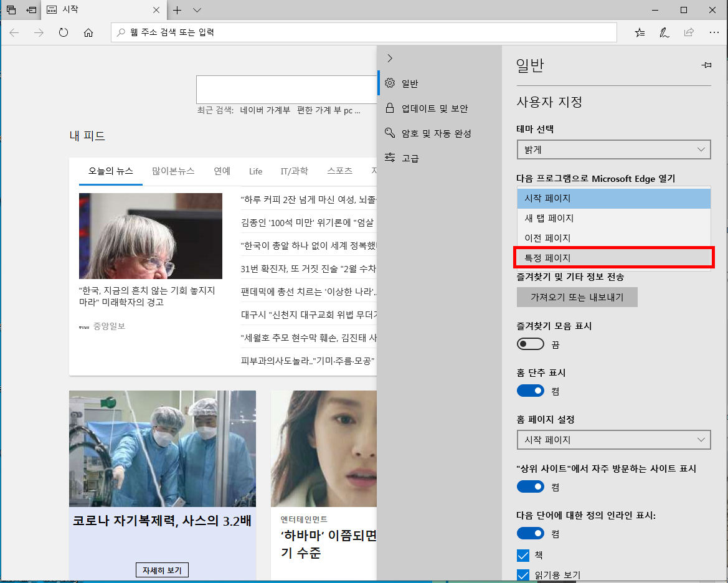Select 업데이트 및 보안 settings category

[439, 108]
